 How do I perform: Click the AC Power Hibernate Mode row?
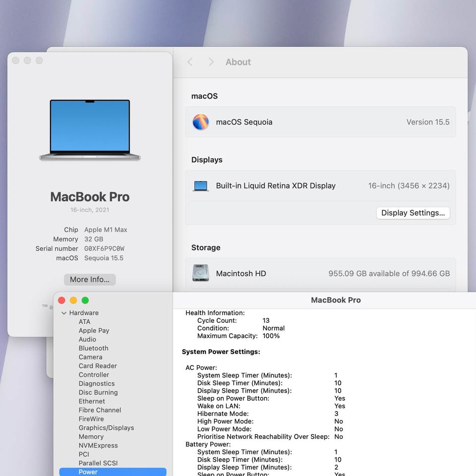click(x=268, y=414)
